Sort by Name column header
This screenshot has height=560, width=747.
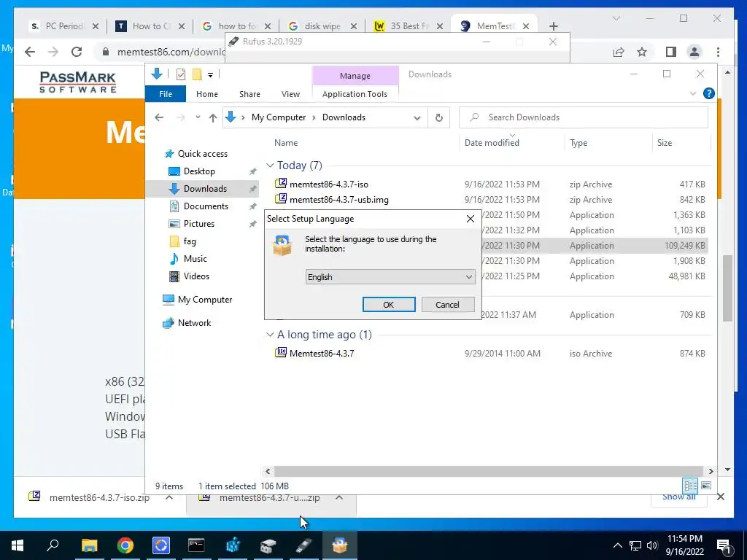click(286, 143)
